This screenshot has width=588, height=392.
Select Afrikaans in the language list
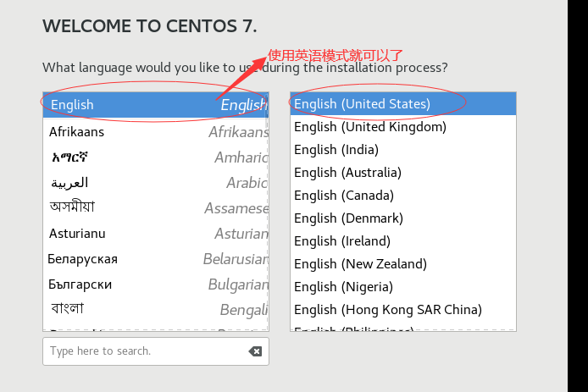click(x=156, y=132)
